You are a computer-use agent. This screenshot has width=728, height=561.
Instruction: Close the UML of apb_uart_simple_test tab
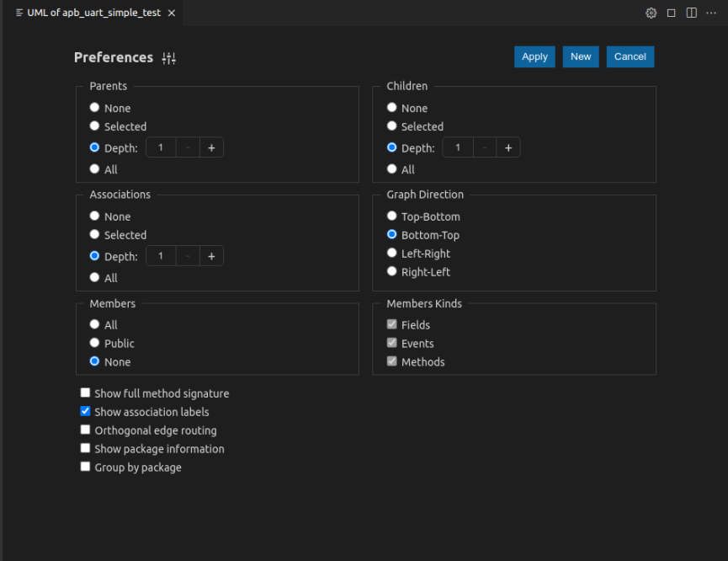(x=171, y=13)
